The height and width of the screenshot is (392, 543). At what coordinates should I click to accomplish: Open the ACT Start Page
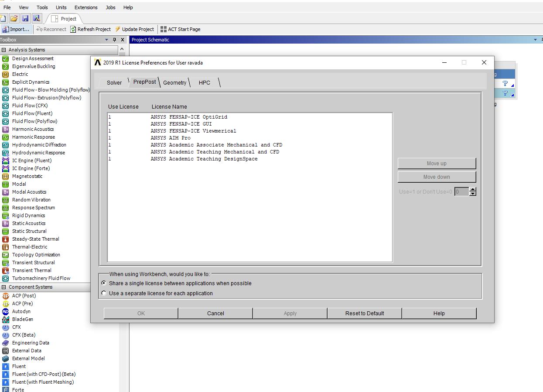180,29
